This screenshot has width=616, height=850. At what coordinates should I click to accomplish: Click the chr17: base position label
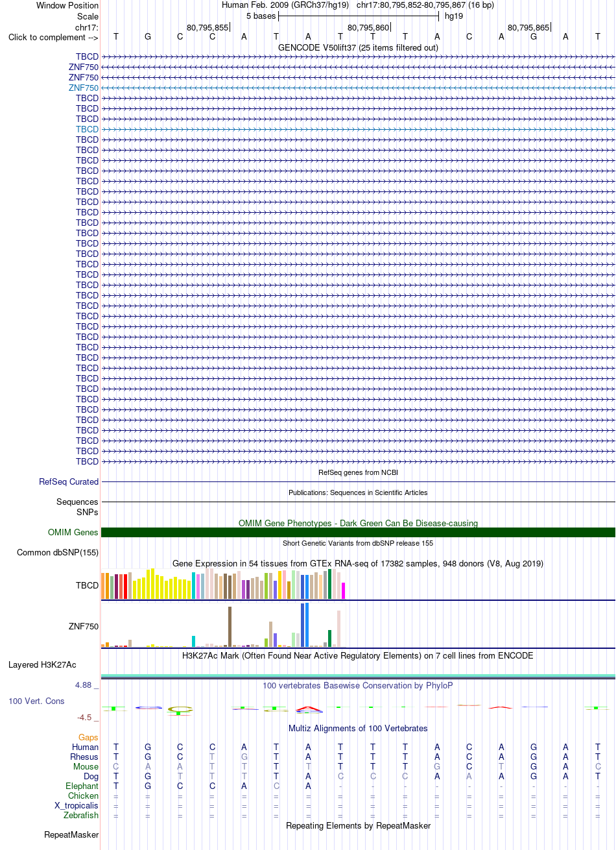pyautogui.click(x=87, y=27)
